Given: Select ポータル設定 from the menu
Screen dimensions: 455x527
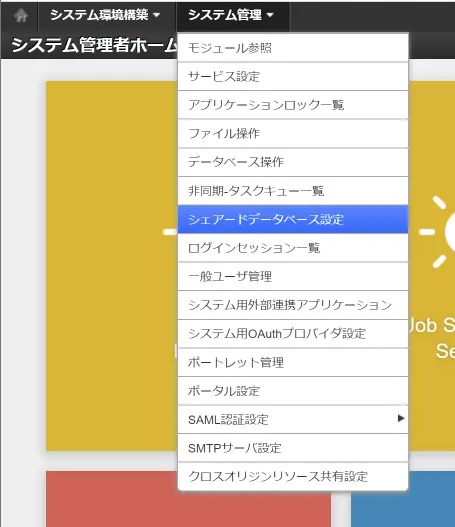Looking at the screenshot, I should pos(293,391).
